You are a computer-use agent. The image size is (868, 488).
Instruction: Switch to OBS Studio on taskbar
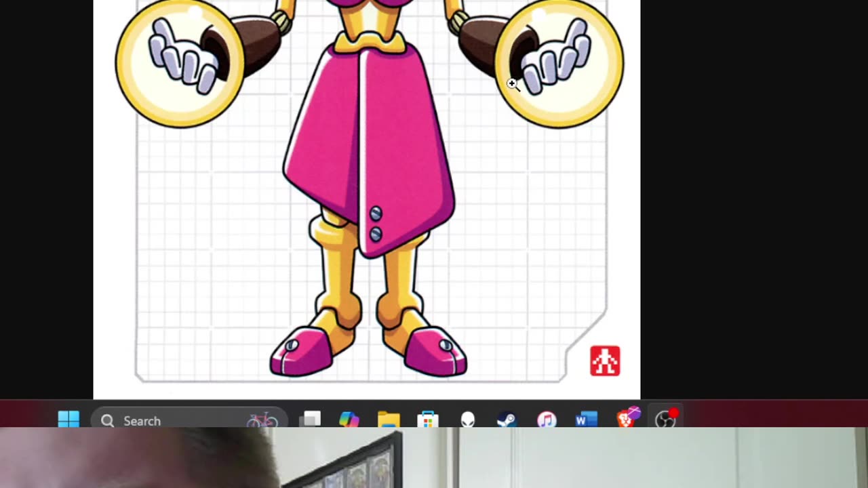pyautogui.click(x=666, y=419)
